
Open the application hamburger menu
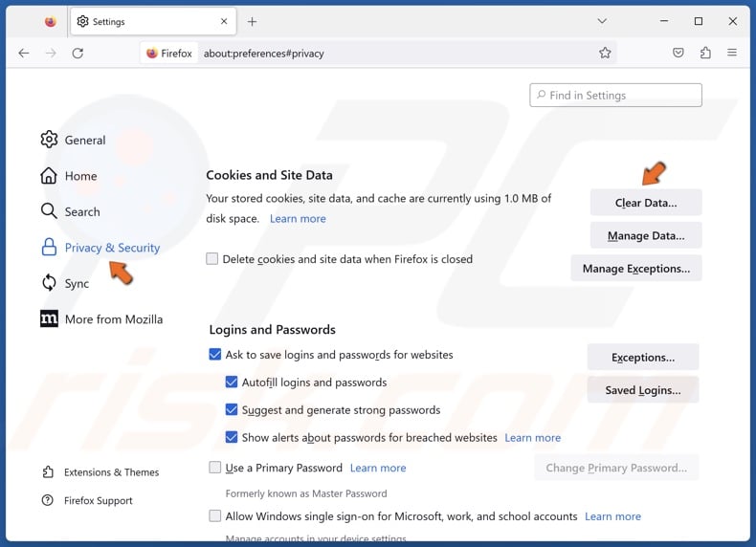732,53
